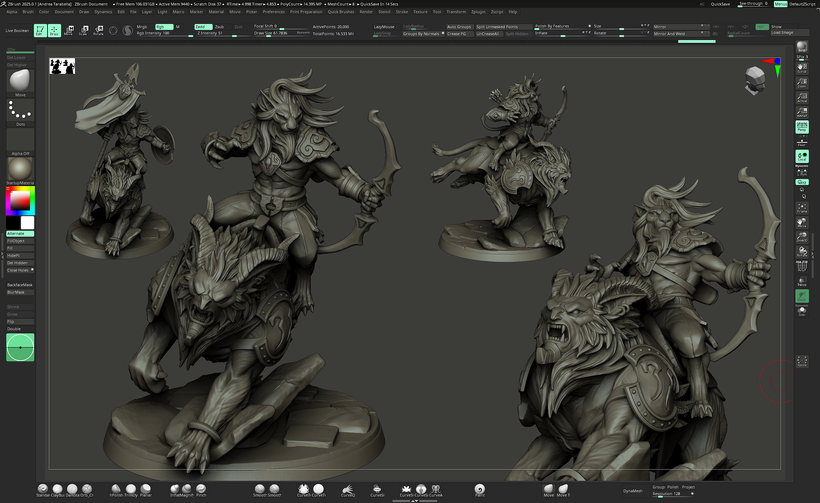The width and height of the screenshot is (820, 503).
Task: Open the material sphere picker
Action: pos(20,167)
